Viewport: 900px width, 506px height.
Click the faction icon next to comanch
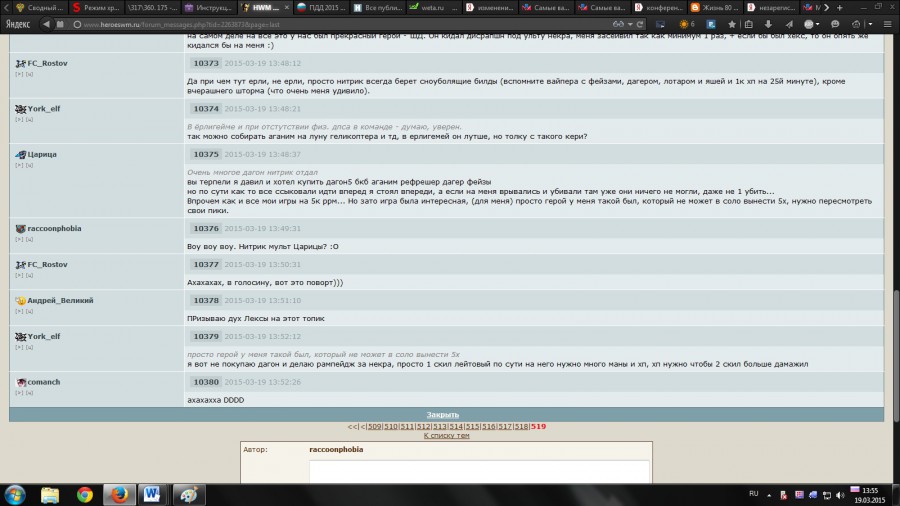(x=20, y=382)
